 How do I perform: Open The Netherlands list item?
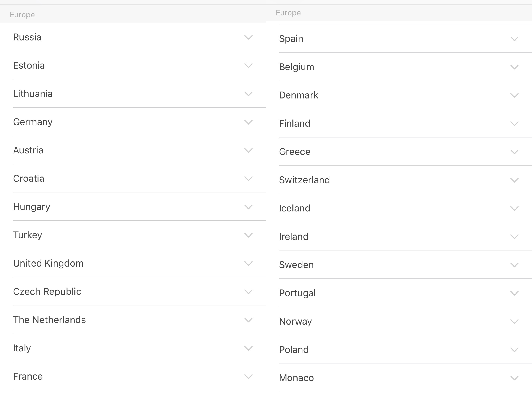coord(49,320)
